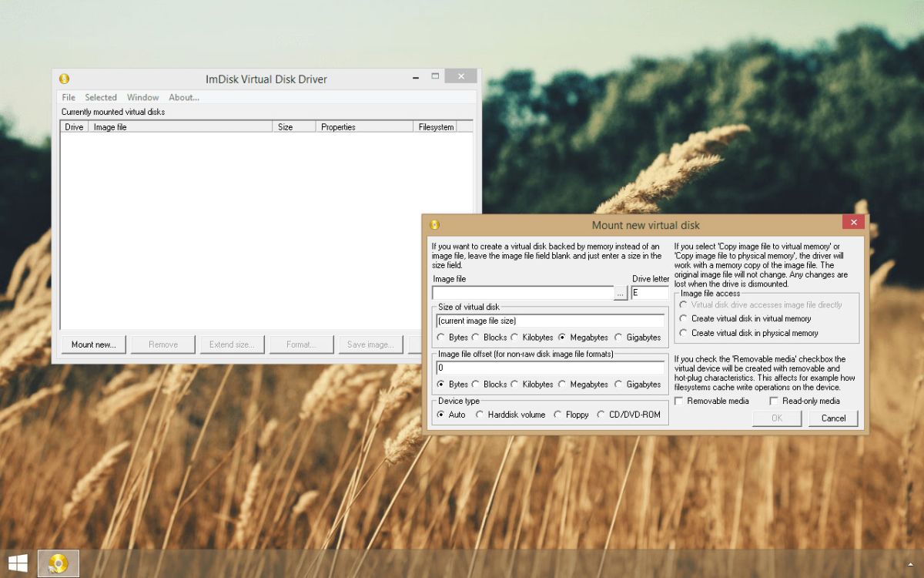
Task: Close the Mount new virtual disk dialog
Action: coord(853,223)
